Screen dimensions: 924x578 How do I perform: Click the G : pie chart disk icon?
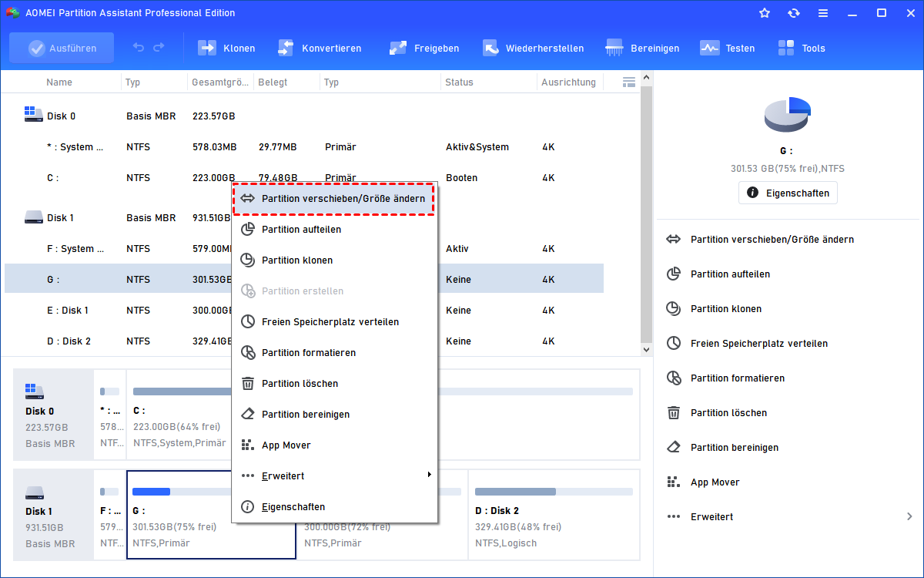pyautogui.click(x=788, y=115)
